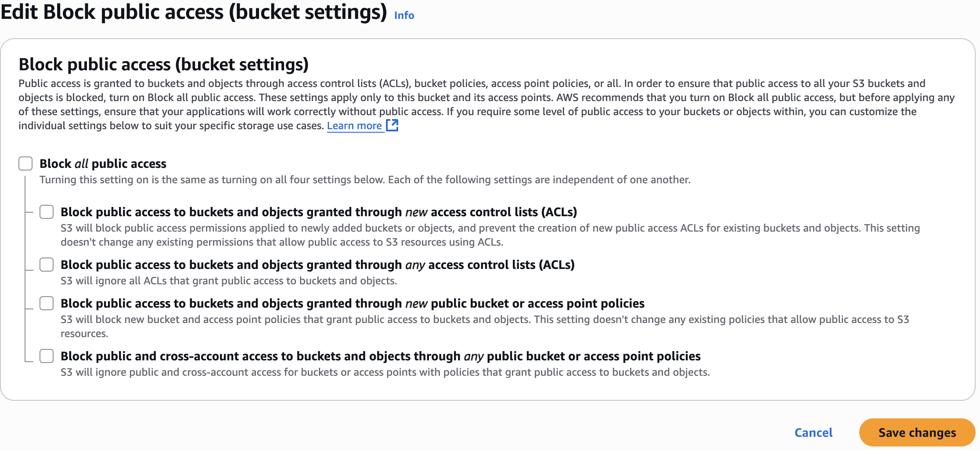
Task: Tick the Block all public access checkbox
Action: coord(25,163)
